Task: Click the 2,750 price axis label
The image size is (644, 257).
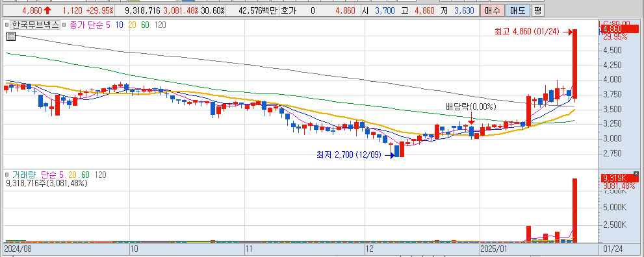Action: point(612,153)
